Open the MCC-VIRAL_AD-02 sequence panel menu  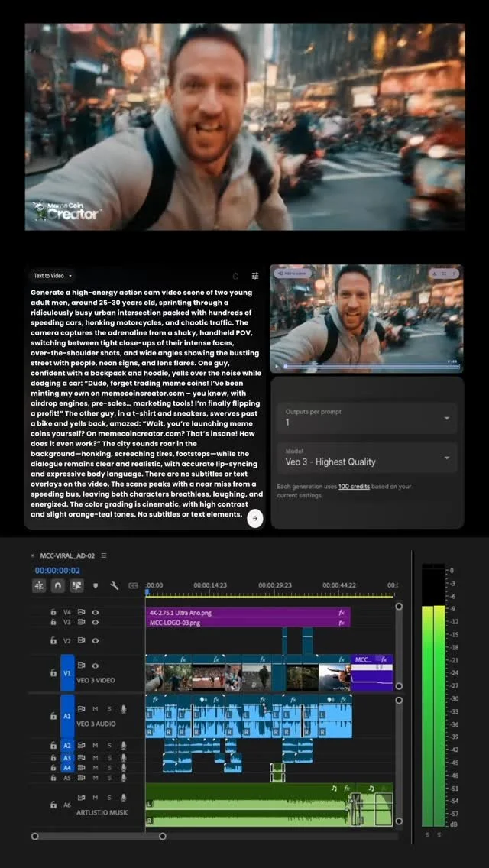tap(104, 555)
